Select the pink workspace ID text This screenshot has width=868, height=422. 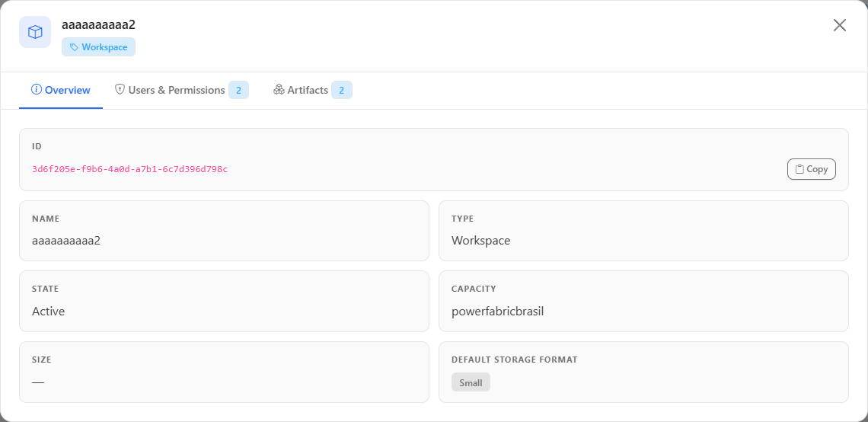coord(130,169)
